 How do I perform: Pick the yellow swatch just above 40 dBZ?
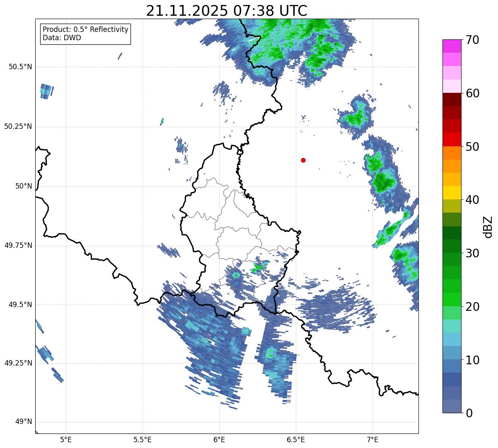pyautogui.click(x=452, y=193)
